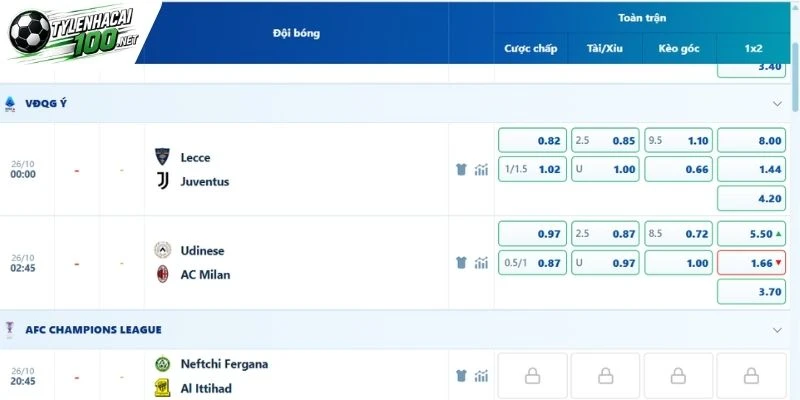This screenshot has height=400, width=800.
Task: Open stats chart icon for Neftchi Fergana match
Action: tap(481, 376)
